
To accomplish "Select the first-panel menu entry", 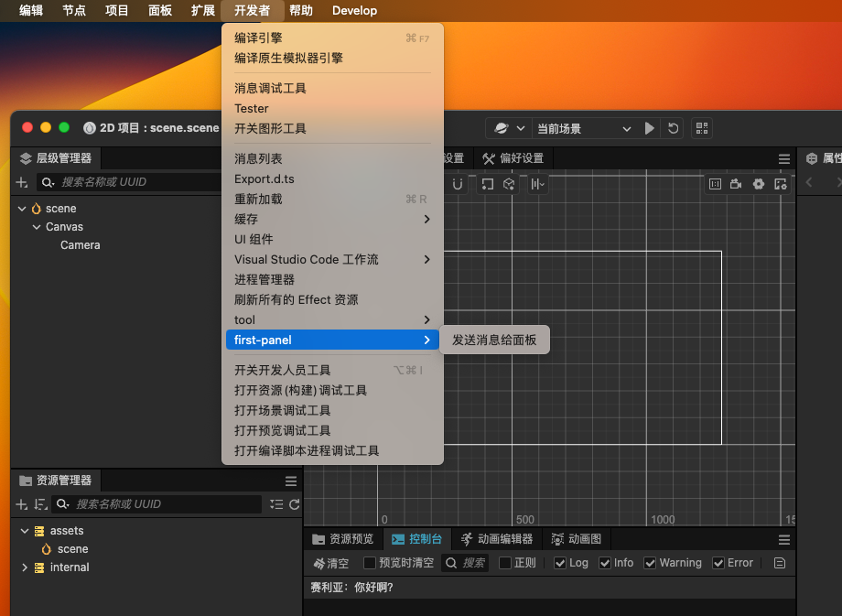I will point(332,340).
